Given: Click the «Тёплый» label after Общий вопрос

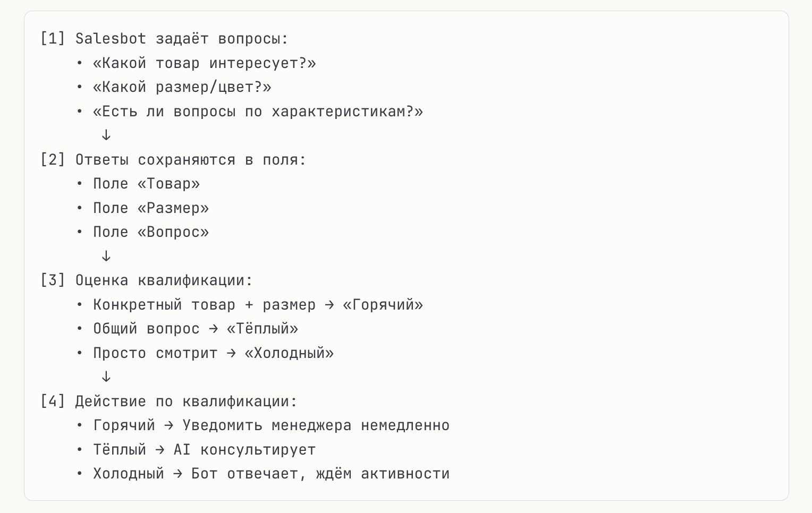Looking at the screenshot, I should point(263,329).
